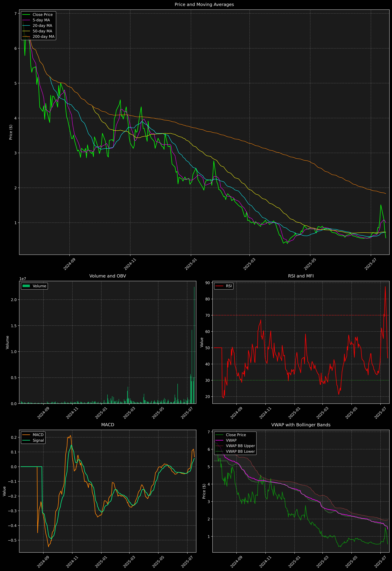
Task: Click the 'MACD' chart title
Action: pyautogui.click(x=108, y=425)
